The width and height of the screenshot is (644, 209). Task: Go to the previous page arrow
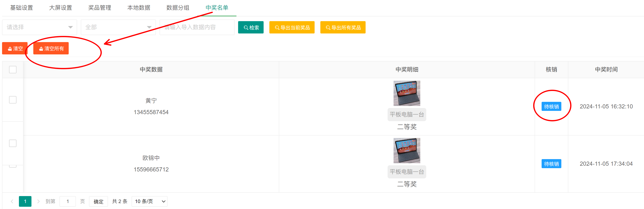(12, 201)
